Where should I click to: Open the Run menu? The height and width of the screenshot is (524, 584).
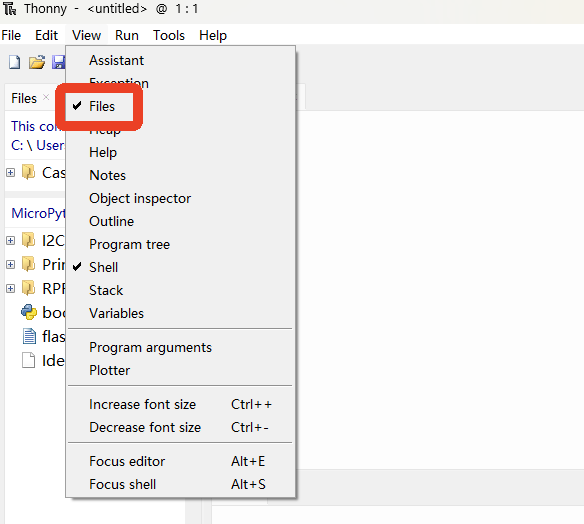click(x=127, y=35)
